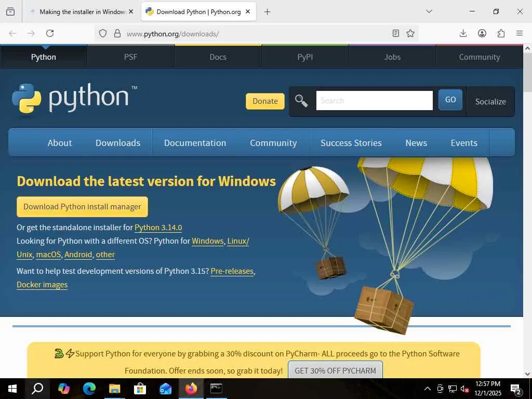Open the Docs top navigation tab
The height and width of the screenshot is (399, 532).
[x=218, y=57]
